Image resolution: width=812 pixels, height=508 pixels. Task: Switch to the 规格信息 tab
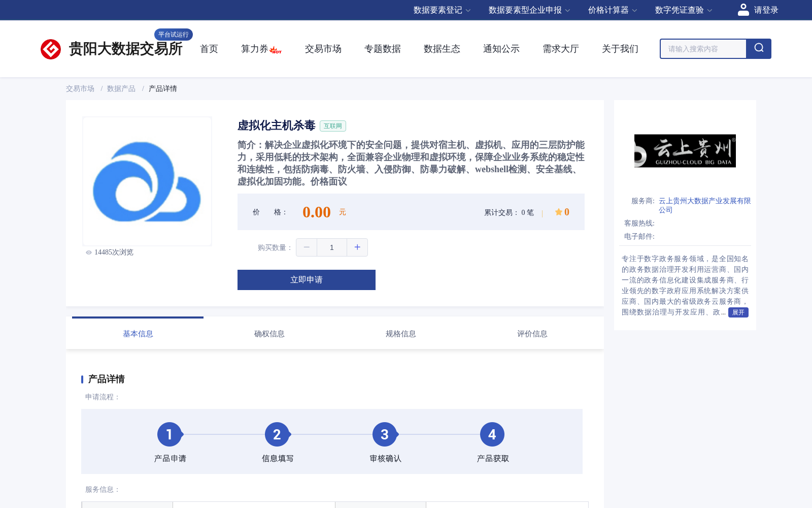point(401,334)
